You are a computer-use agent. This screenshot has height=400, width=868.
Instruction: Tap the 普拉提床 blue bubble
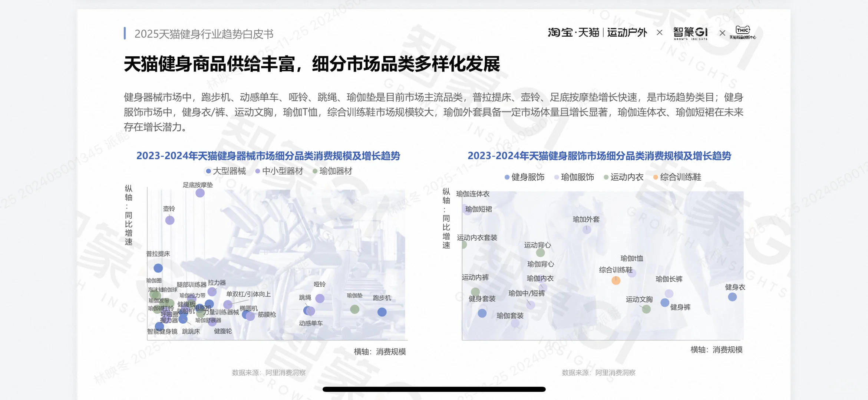click(158, 268)
